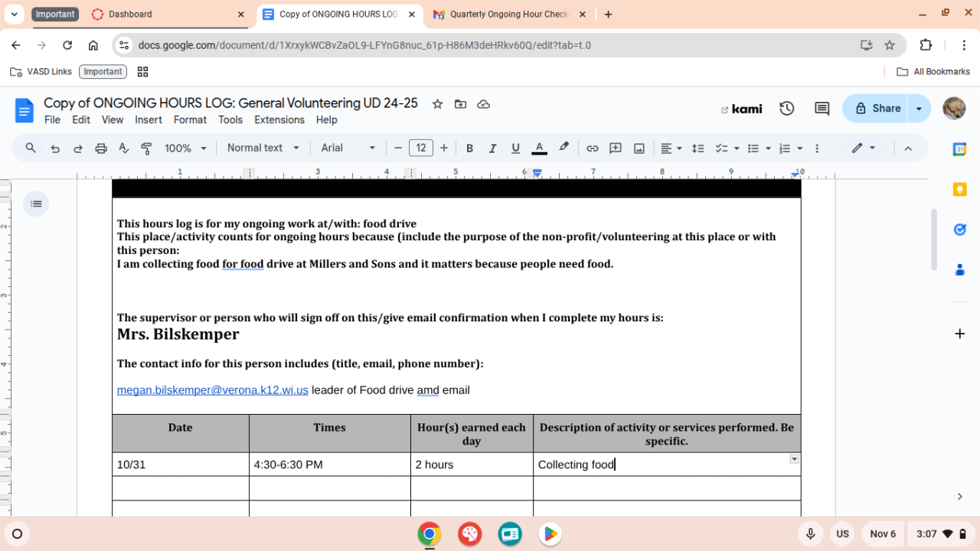
Task: Open with Kami
Action: pos(742,109)
